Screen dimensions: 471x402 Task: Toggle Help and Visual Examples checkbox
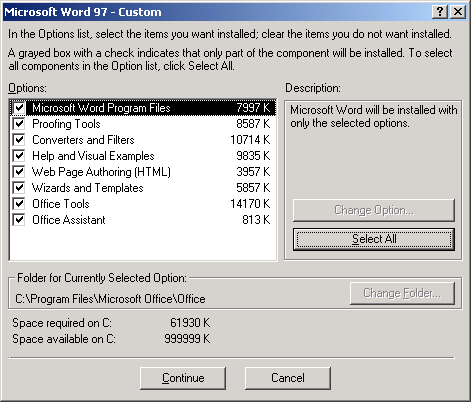[19, 156]
